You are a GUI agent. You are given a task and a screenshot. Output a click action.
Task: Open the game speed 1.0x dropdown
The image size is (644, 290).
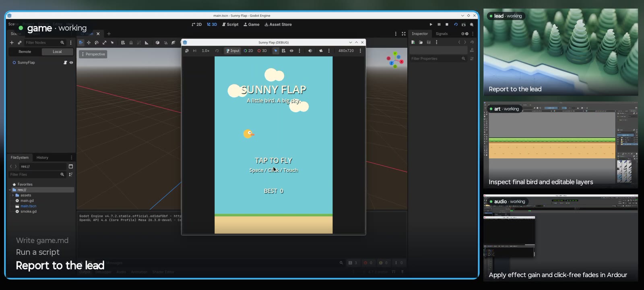click(205, 51)
